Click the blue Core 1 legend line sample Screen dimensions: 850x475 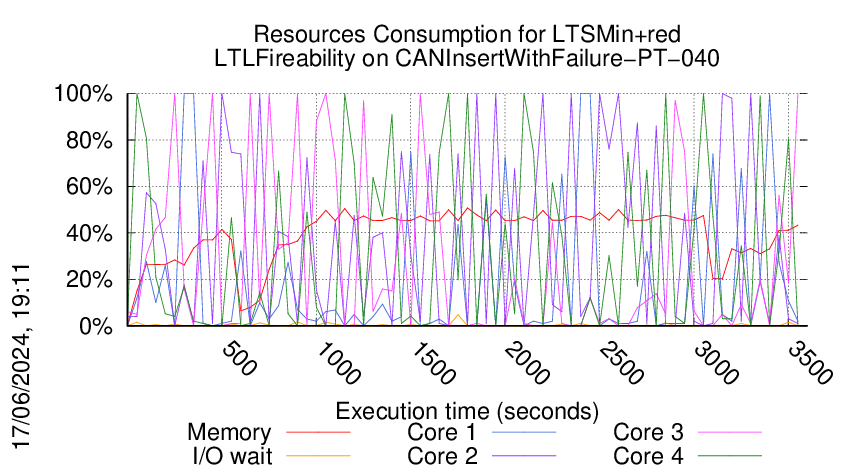coord(524,433)
